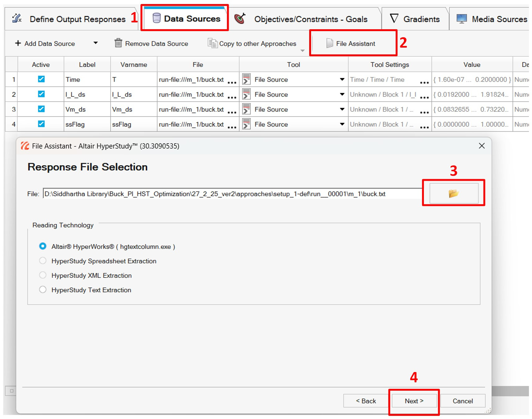Viewport: 532px width, 419px height.
Task: Click the Tool Settings column header
Action: coord(390,64)
